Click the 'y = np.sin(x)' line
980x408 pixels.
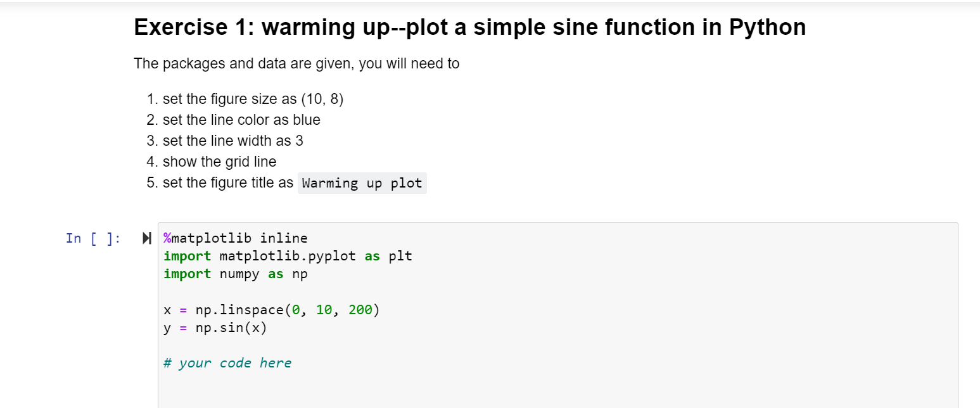tap(215, 328)
